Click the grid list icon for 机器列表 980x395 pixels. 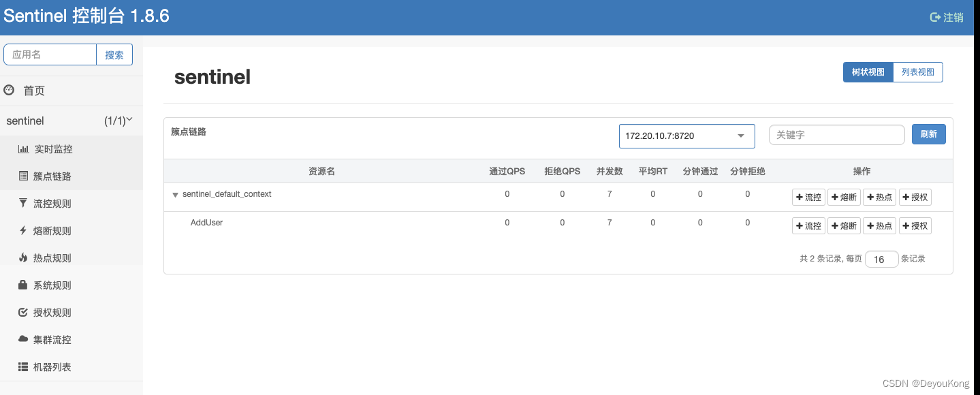23,366
